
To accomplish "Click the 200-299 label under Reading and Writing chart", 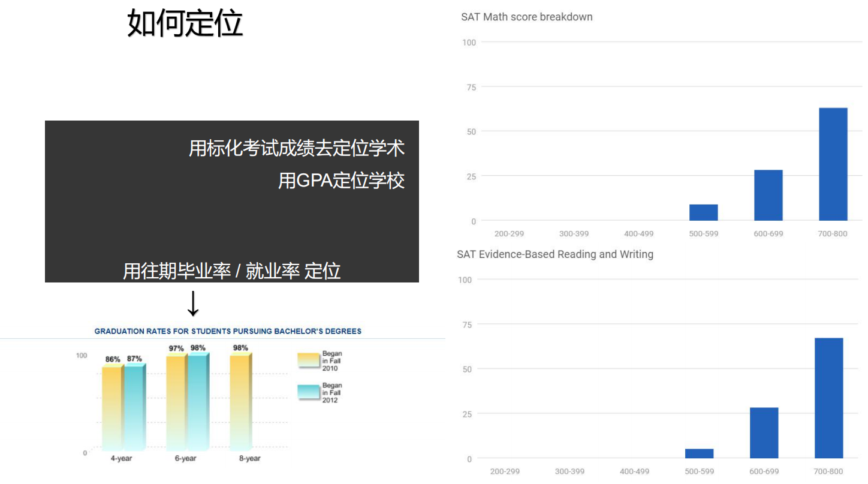I will point(505,471).
